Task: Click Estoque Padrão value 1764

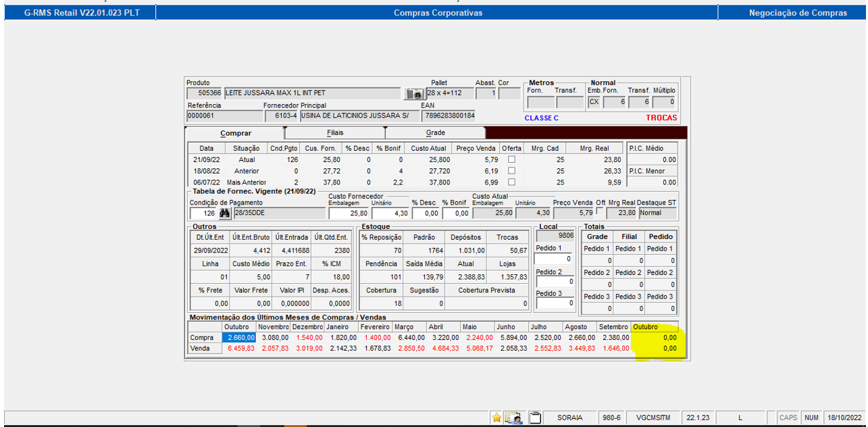Action: click(425, 250)
